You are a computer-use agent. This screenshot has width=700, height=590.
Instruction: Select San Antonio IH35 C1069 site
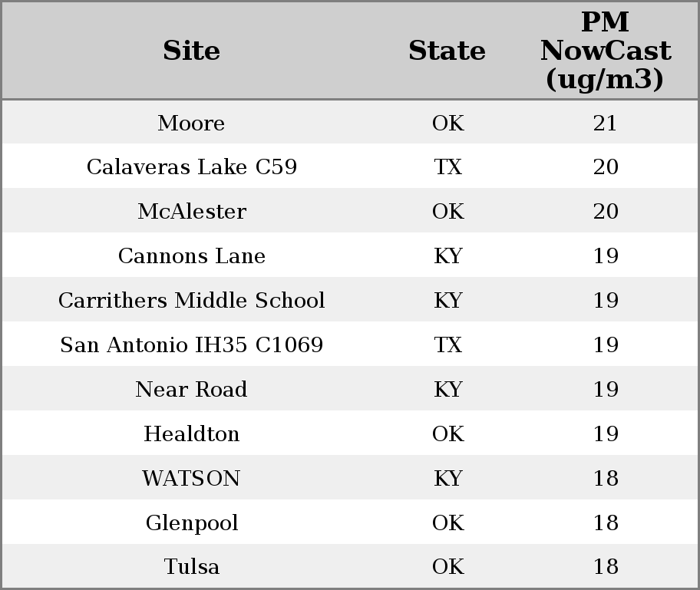192,344
